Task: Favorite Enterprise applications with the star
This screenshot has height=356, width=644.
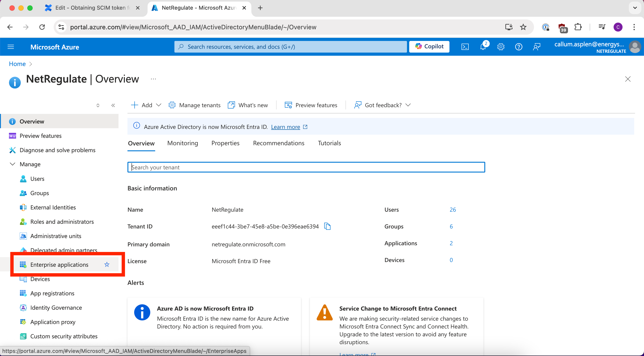Action: tap(107, 264)
